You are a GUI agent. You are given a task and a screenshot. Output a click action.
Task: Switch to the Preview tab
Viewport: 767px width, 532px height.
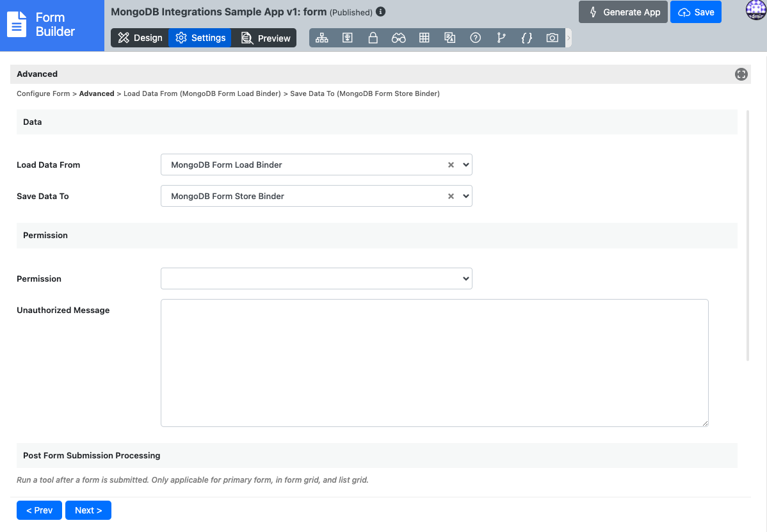(265, 38)
